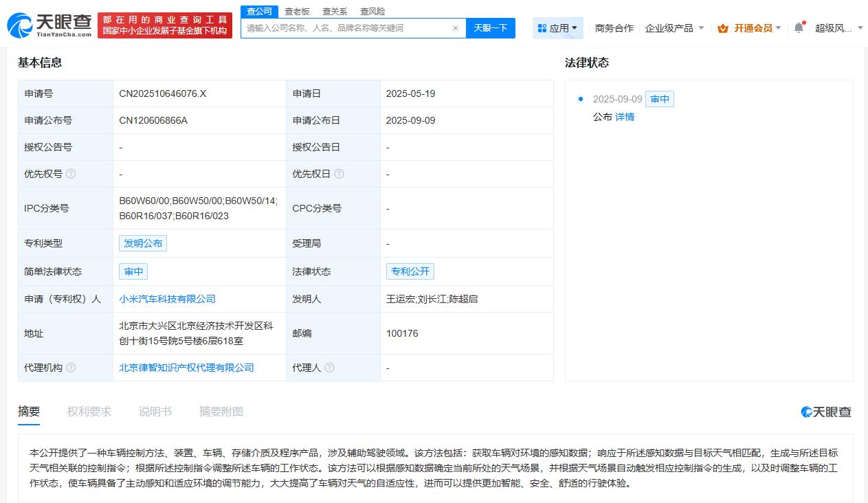Open the 超级风... user dropdown
This screenshot has width=868, height=503.
(838, 28)
